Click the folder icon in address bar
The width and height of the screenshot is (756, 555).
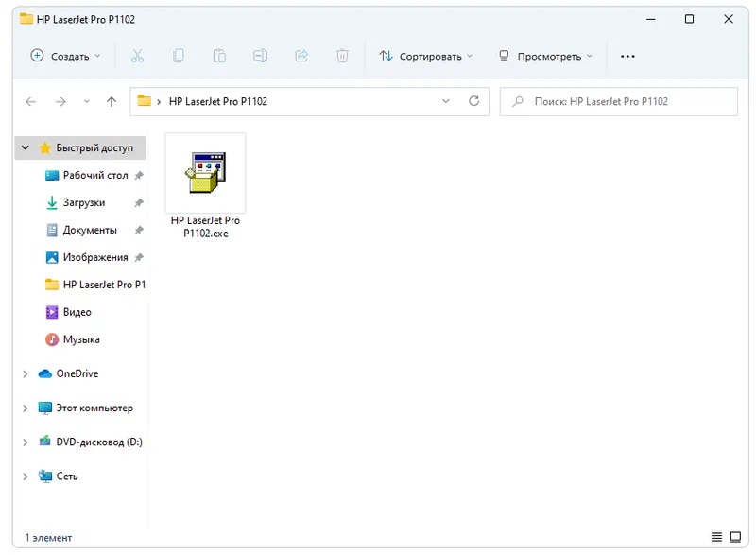point(145,101)
